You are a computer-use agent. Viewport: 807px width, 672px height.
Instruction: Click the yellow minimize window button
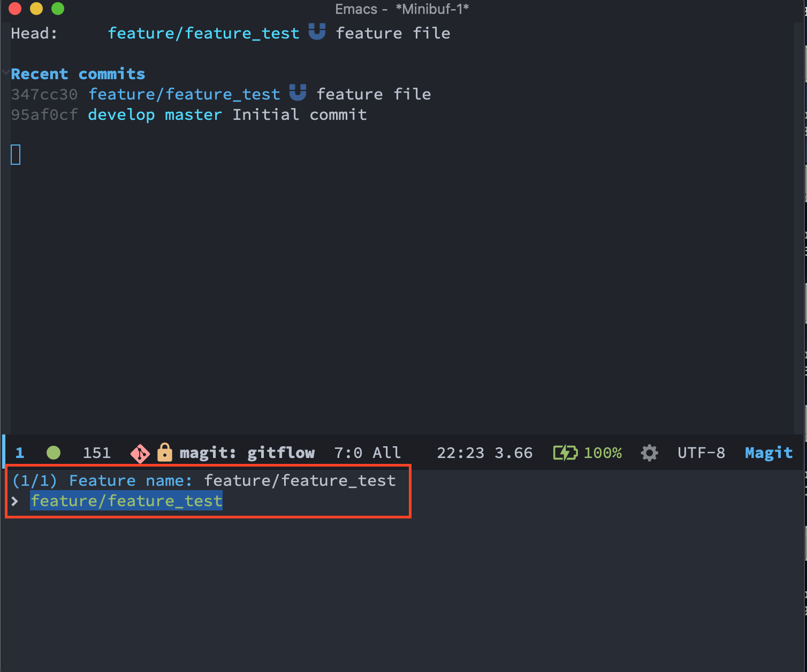[x=36, y=9]
